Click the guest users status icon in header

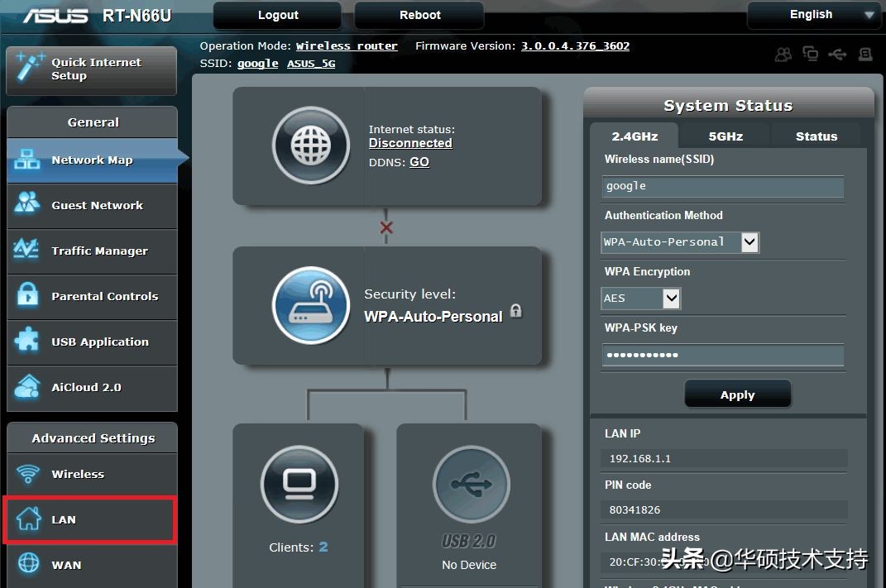pos(783,55)
